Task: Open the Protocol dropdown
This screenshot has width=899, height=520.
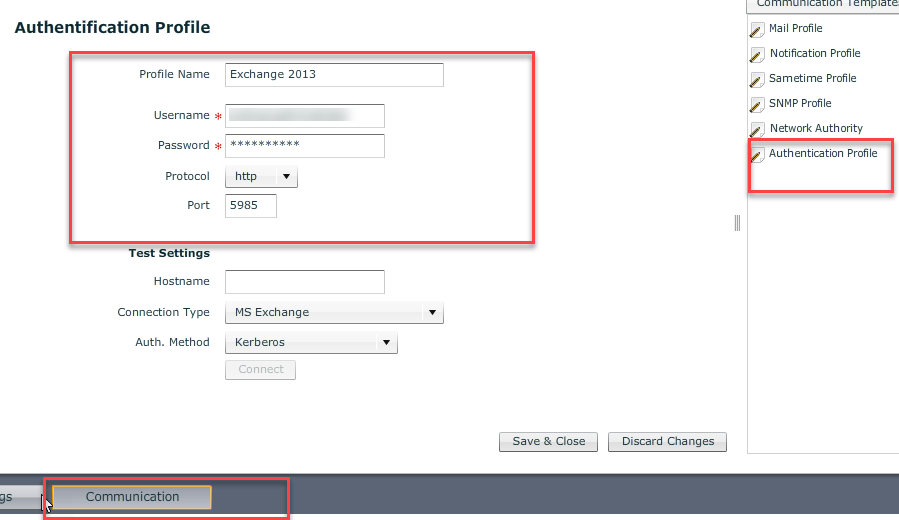Action: [261, 177]
